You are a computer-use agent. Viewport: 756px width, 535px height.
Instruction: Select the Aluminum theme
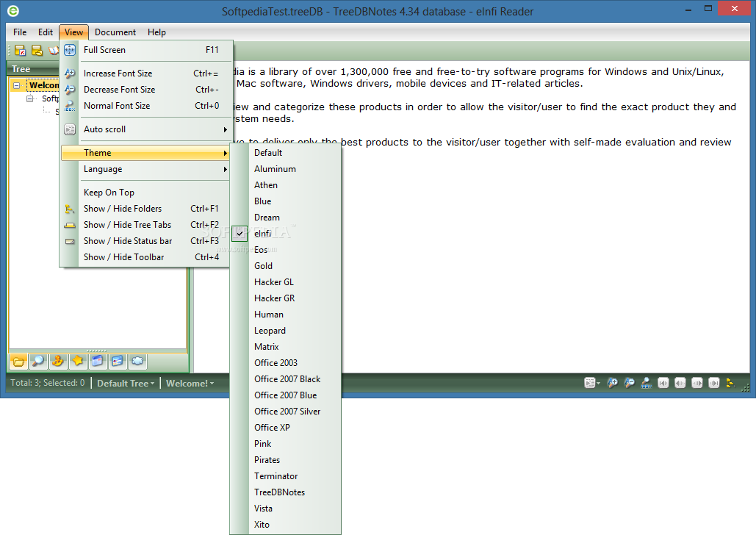(x=285, y=169)
